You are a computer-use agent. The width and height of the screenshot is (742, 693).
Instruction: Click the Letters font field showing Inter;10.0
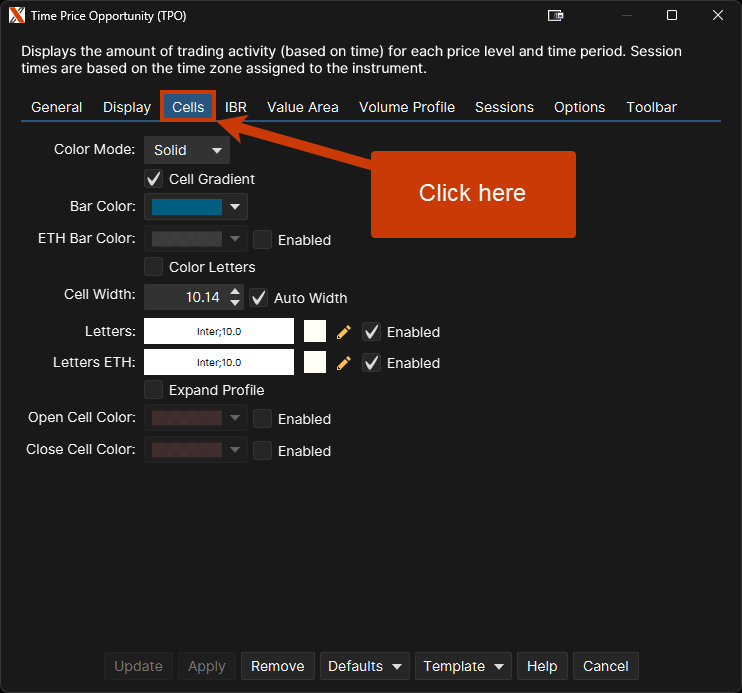[x=219, y=332]
